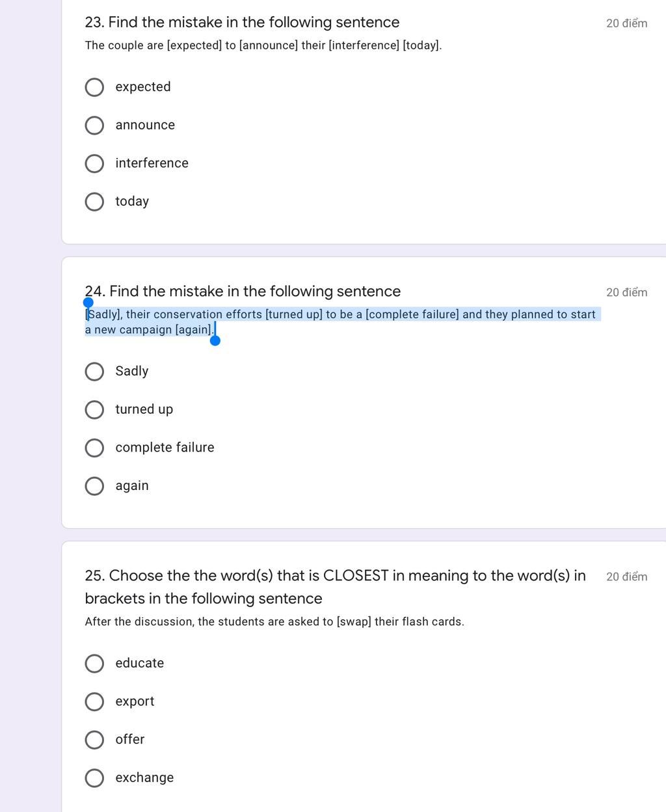This screenshot has height=812, width=666.
Task: Click the end text selection handle after [again]
Action: tap(215, 340)
